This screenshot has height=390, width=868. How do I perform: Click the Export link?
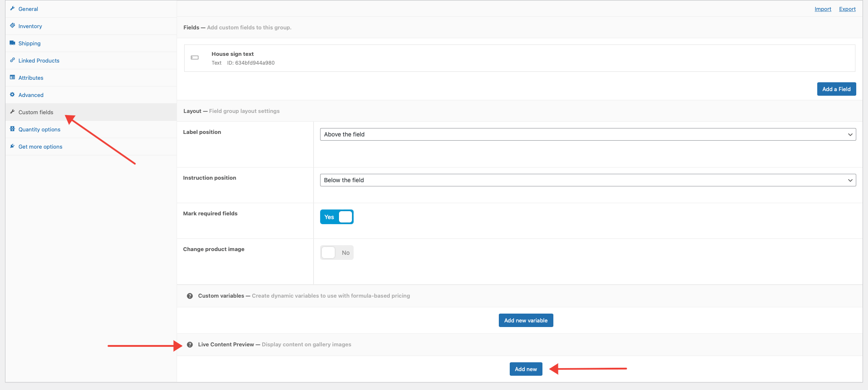(x=847, y=9)
